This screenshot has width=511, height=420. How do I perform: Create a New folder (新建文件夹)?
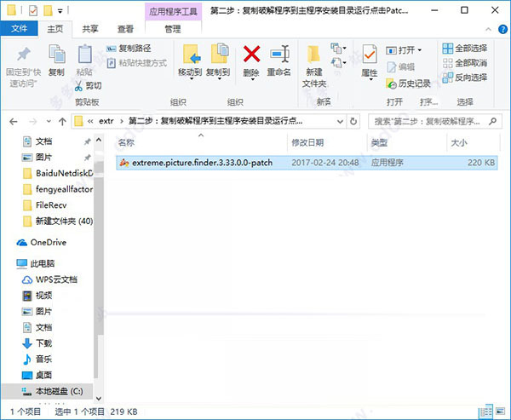(x=314, y=66)
